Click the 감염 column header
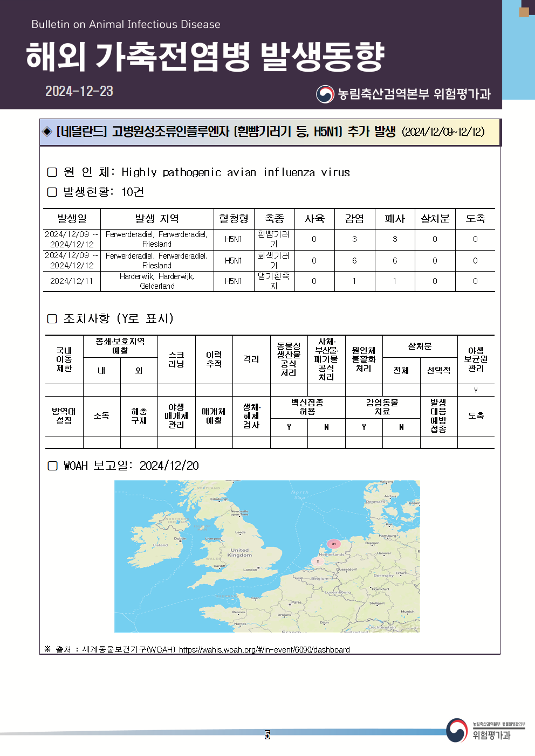535x756 pixels. 354,219
